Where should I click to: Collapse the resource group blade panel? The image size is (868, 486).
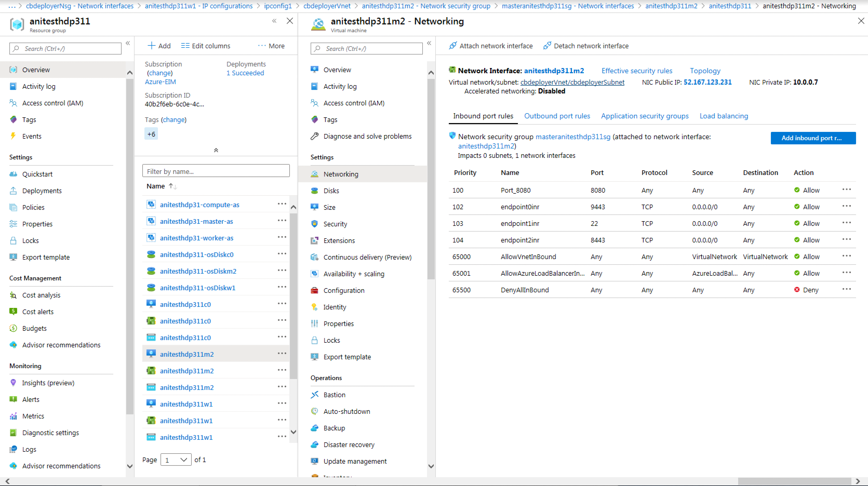(274, 21)
